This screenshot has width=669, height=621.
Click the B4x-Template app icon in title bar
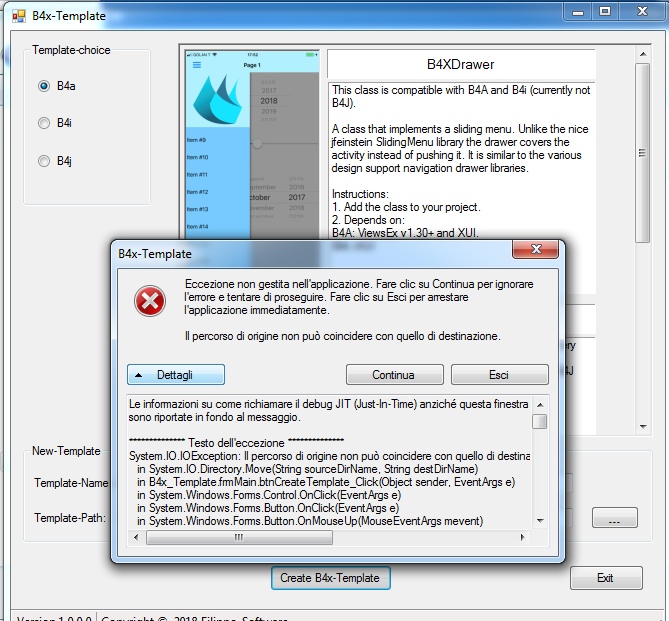tap(19, 16)
